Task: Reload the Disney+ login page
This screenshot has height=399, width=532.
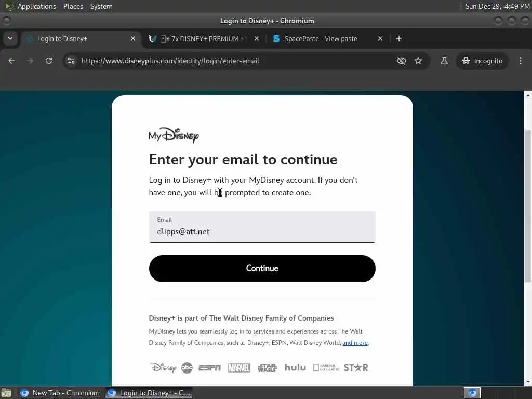Action: click(49, 61)
